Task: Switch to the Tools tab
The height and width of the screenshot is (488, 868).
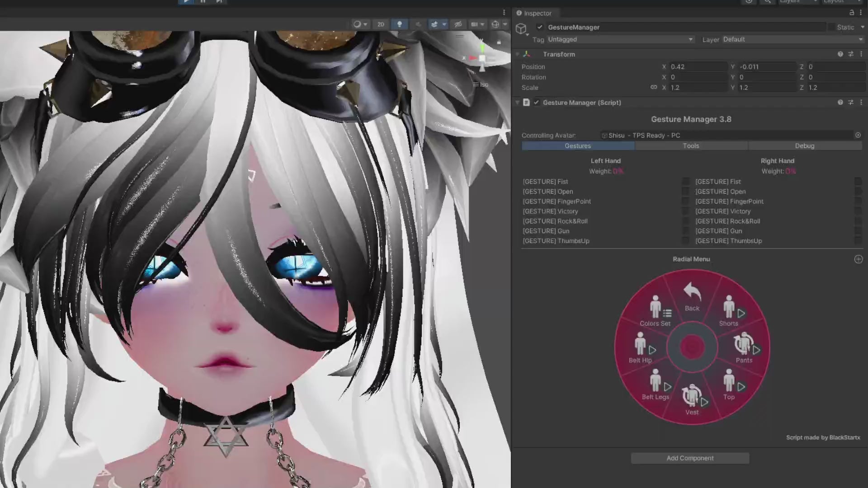Action: 691,146
